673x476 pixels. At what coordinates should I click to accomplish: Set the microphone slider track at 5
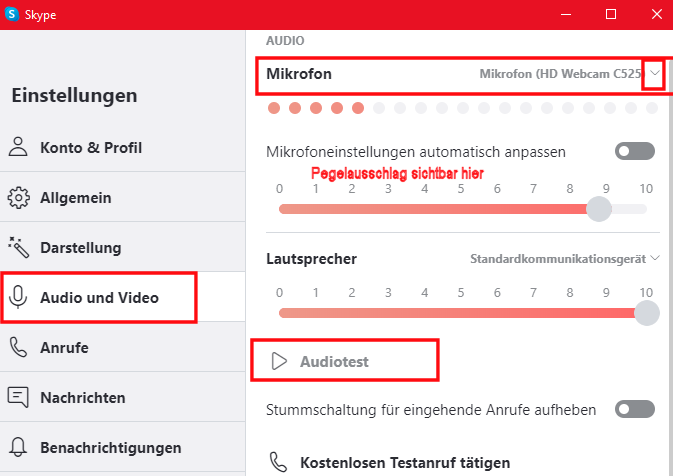pos(461,209)
